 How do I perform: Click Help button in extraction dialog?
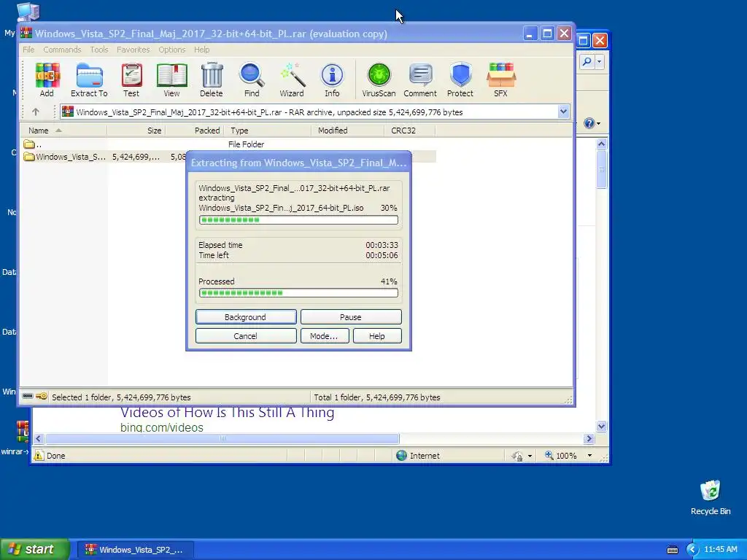click(377, 335)
